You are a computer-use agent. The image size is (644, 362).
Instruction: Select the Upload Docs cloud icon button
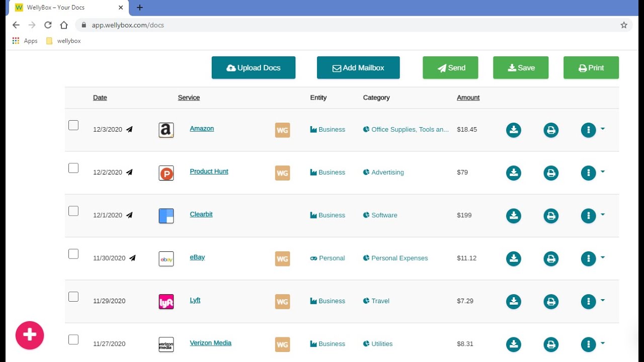pos(231,67)
